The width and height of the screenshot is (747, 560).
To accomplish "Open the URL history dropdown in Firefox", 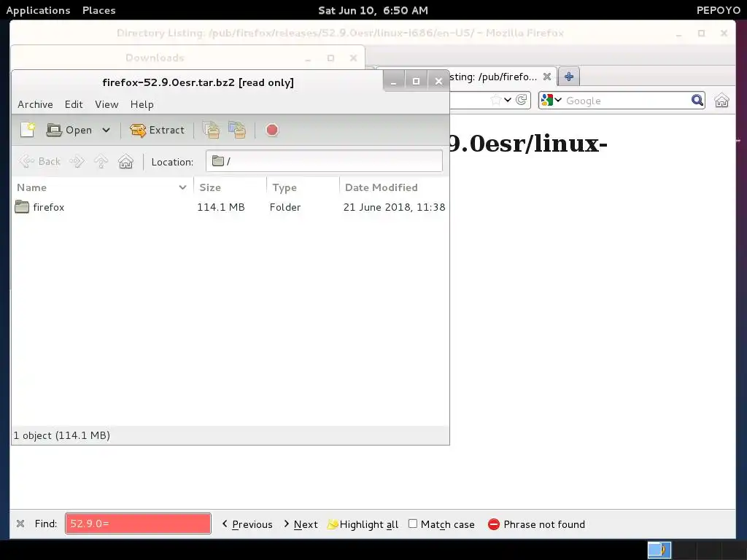I will [x=508, y=100].
